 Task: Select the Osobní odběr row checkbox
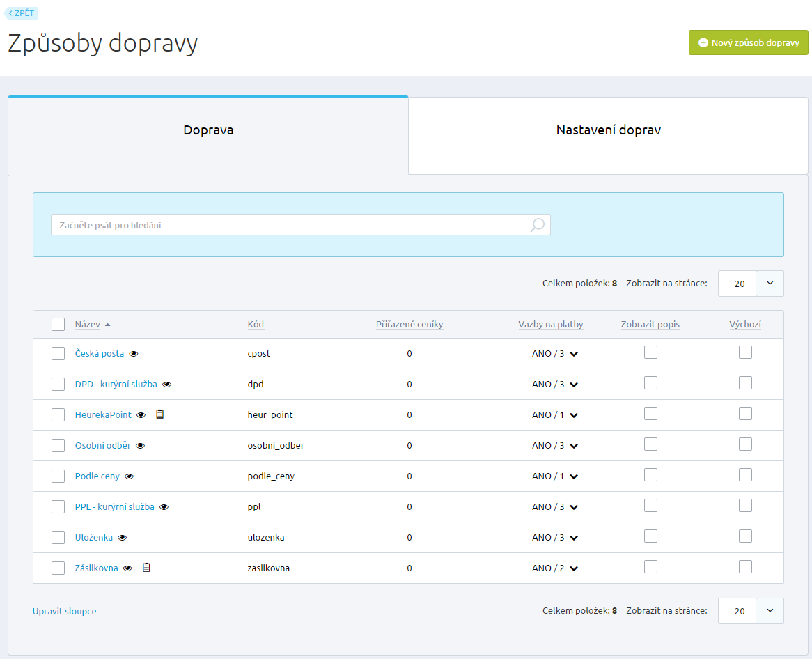(58, 445)
